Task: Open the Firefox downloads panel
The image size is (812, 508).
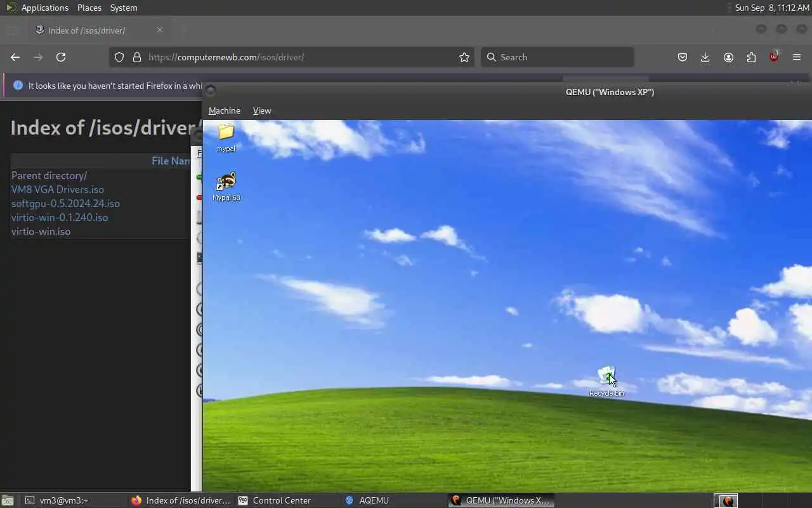Action: (705, 57)
